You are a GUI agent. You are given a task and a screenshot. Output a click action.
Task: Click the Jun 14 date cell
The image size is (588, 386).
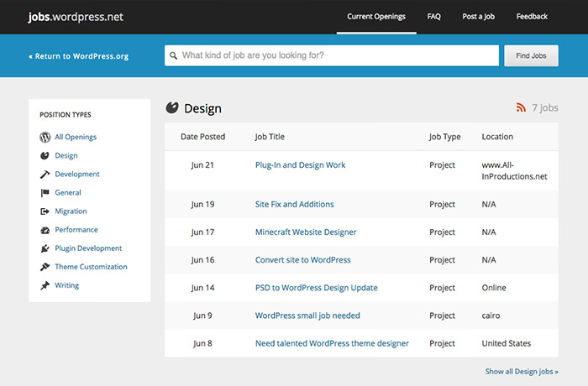202,288
